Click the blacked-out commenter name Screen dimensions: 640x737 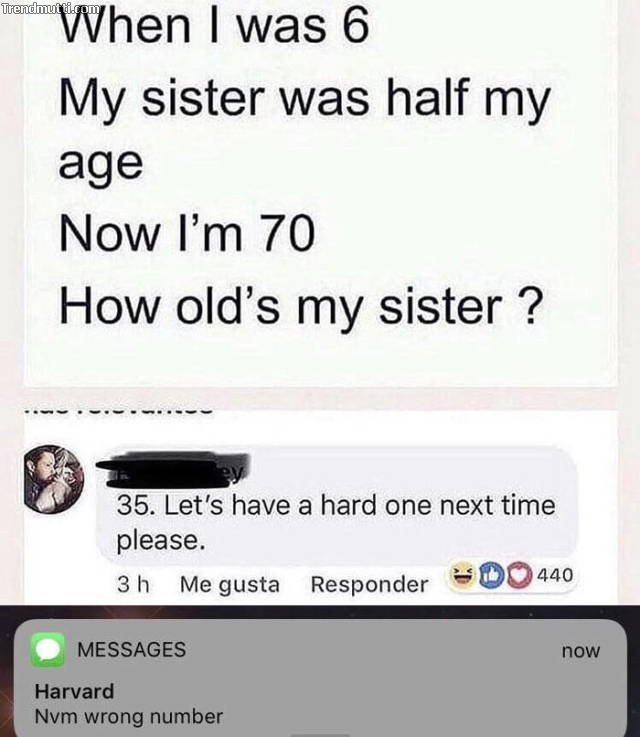[172, 469]
